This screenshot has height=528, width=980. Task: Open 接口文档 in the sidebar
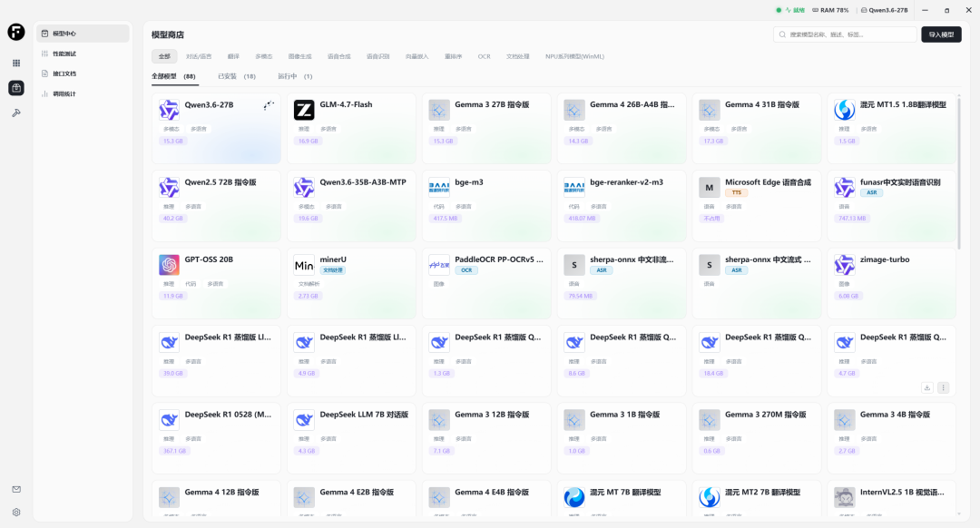pyautogui.click(x=83, y=73)
